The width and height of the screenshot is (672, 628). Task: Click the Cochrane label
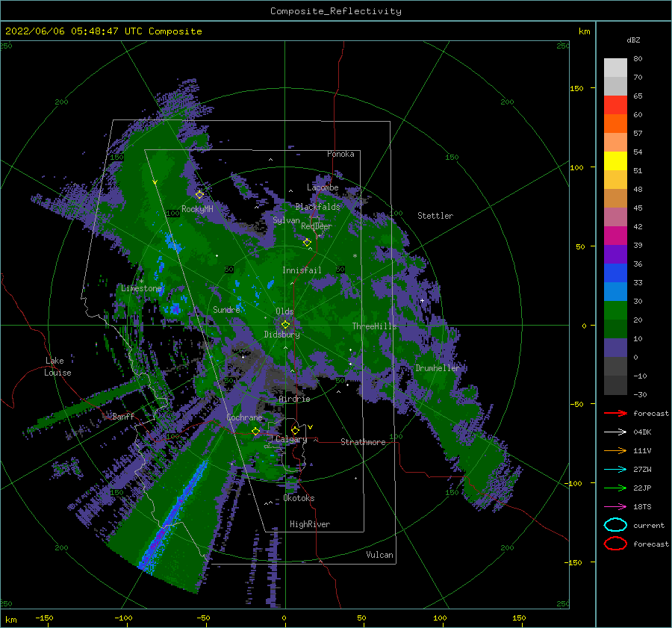pyautogui.click(x=244, y=417)
